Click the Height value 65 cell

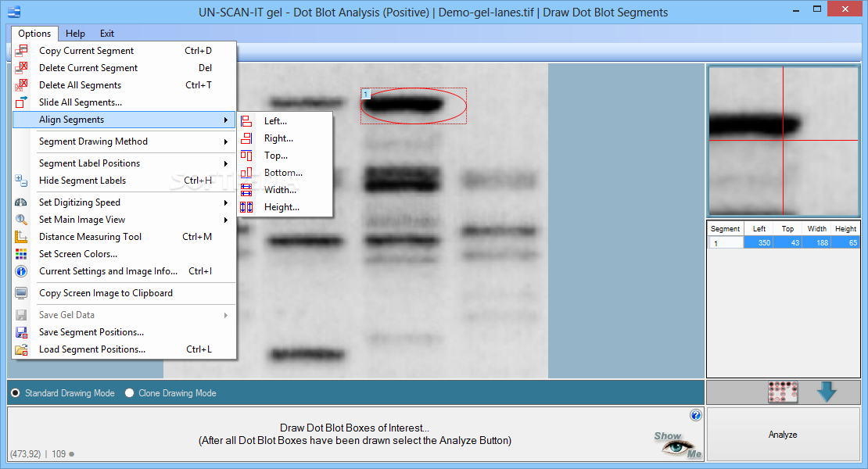pyautogui.click(x=845, y=243)
